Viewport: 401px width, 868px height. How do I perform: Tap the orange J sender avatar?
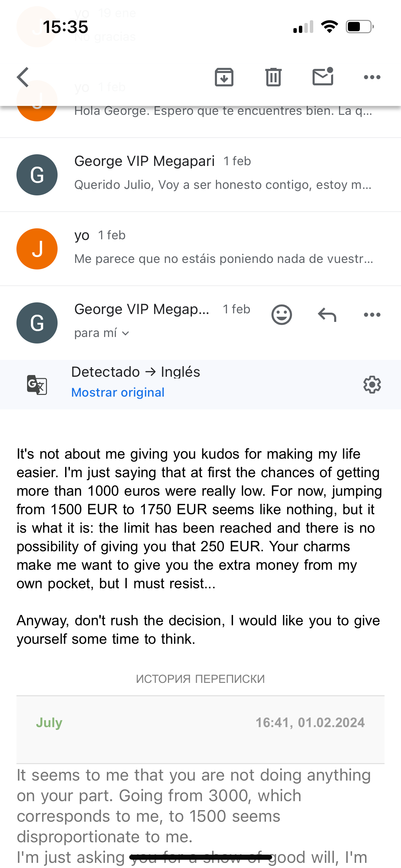[37, 249]
